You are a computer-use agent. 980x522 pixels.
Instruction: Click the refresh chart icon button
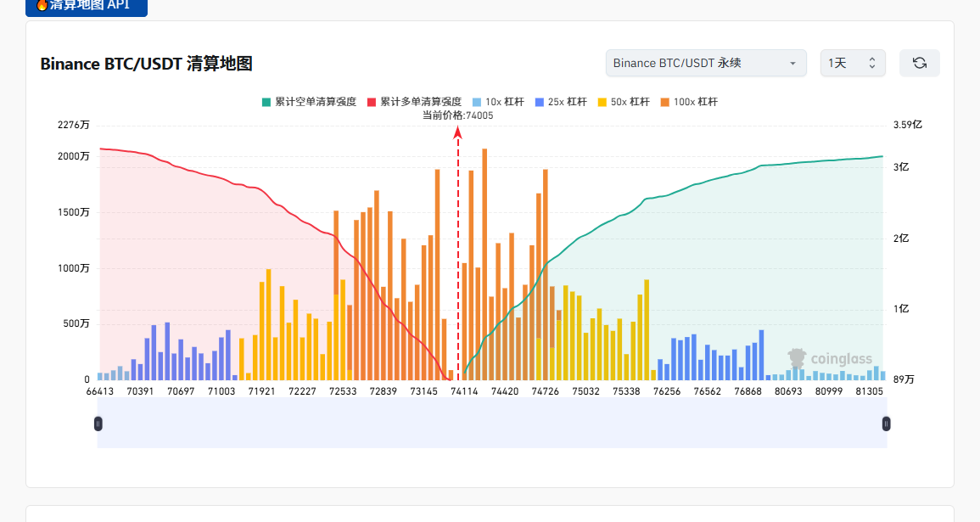pyautogui.click(x=919, y=63)
